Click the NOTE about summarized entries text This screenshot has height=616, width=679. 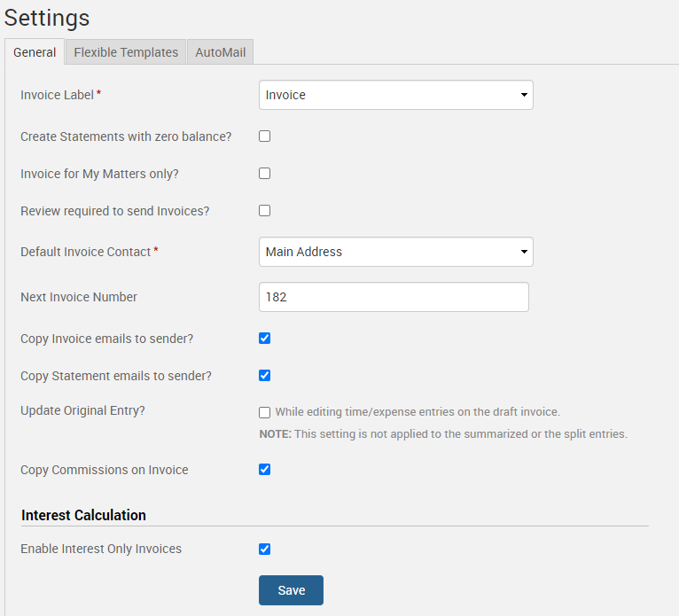(x=443, y=433)
